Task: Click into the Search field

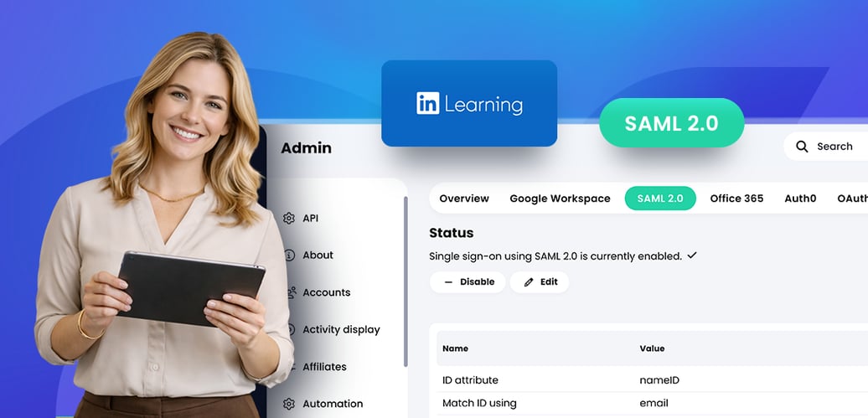Action: click(x=838, y=147)
